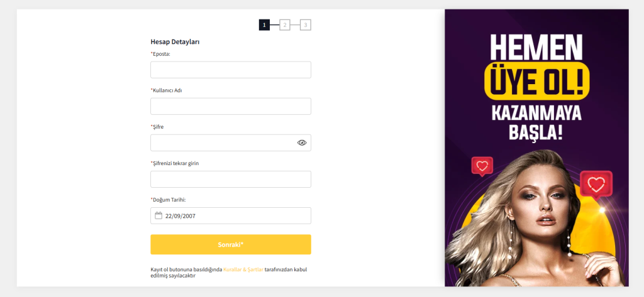
Task: Show password using the eye icon
Action: [x=302, y=143]
